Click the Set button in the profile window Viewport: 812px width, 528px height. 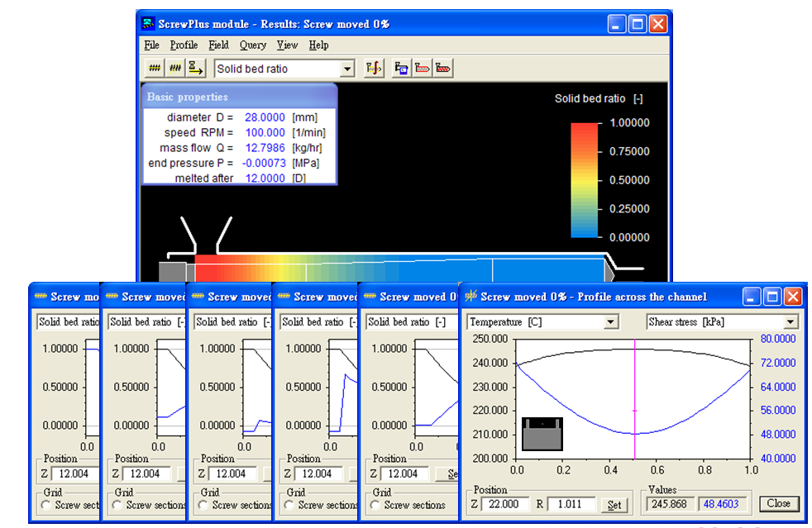[614, 505]
